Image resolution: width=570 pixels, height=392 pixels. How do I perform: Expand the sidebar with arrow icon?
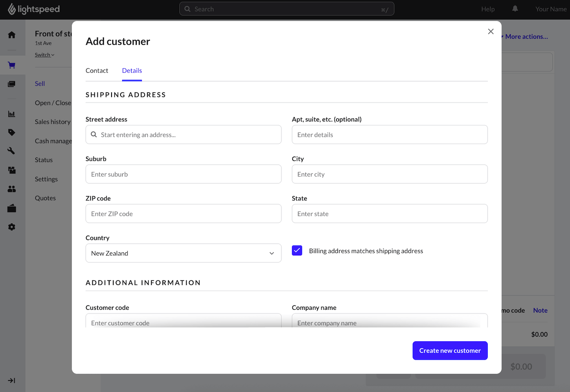(12, 381)
